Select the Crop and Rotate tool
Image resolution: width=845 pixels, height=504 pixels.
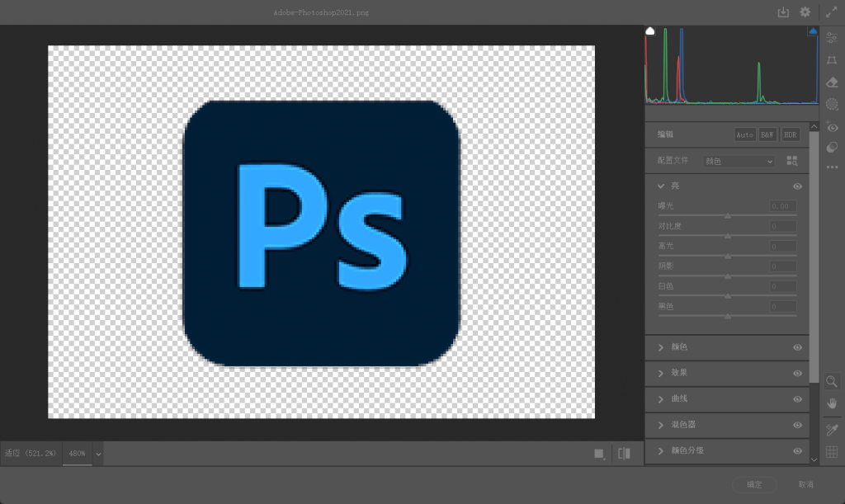point(832,60)
